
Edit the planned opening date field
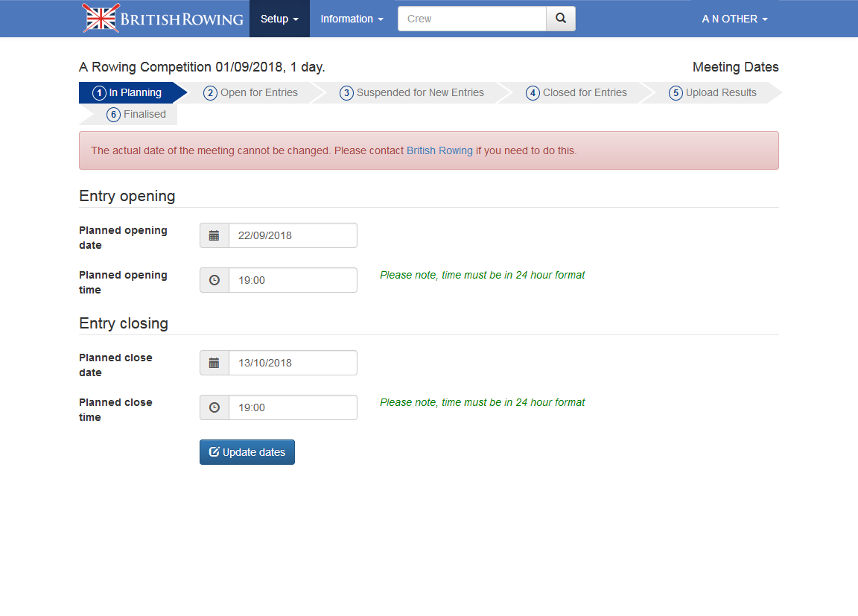tap(292, 235)
